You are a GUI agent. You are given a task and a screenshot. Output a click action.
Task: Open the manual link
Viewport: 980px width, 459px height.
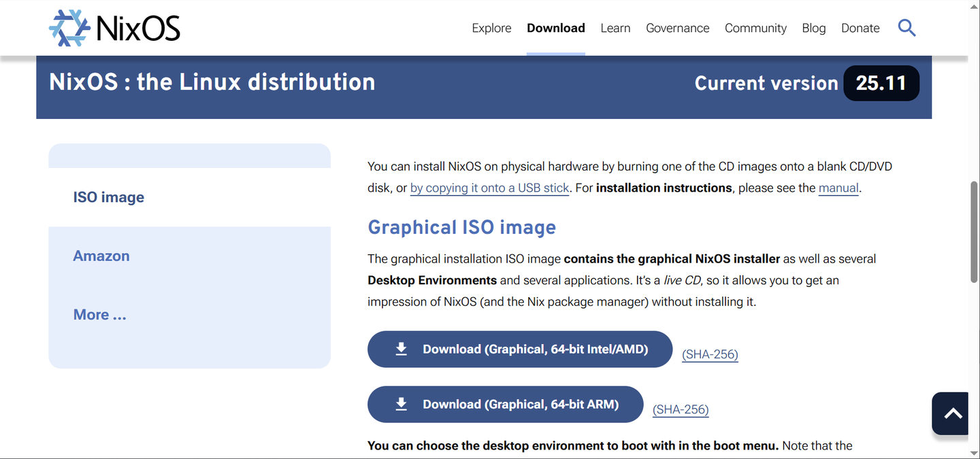point(838,188)
